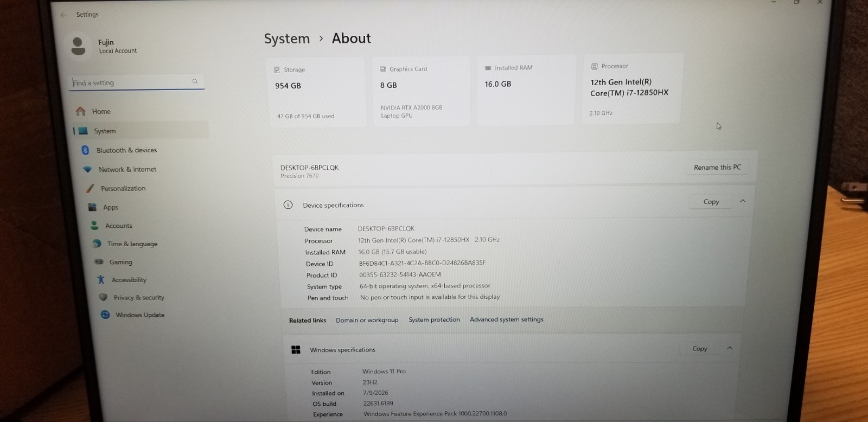
Task: Click Rename this PC button
Action: (x=717, y=167)
